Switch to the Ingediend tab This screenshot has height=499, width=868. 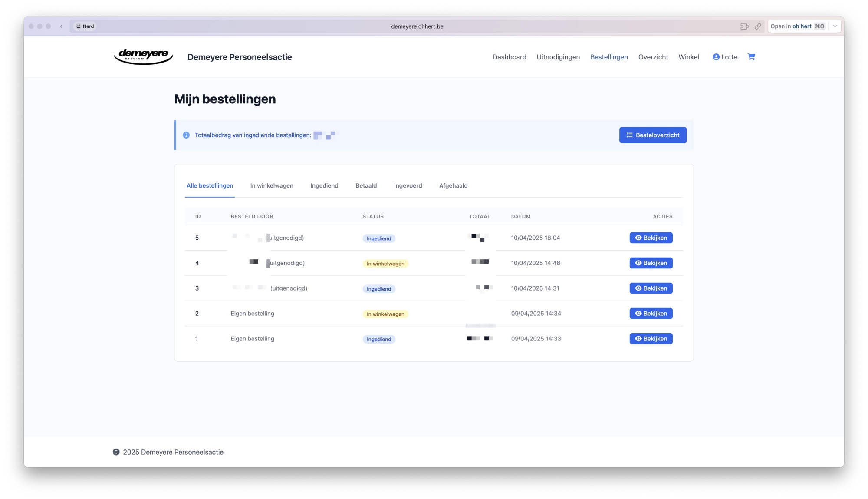click(x=324, y=185)
